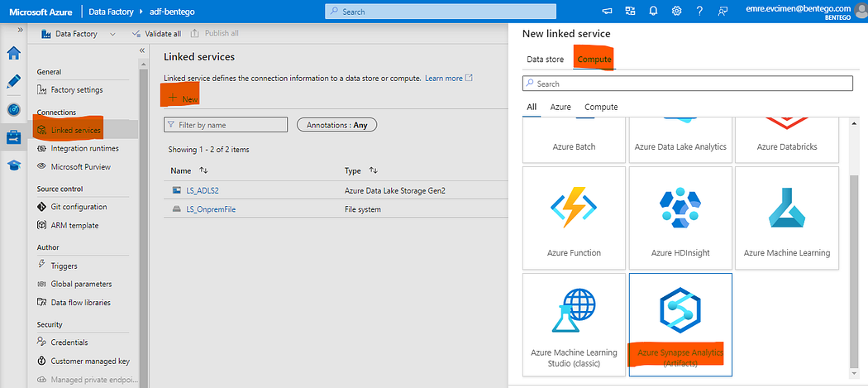The height and width of the screenshot is (388, 868).
Task: Switch to the Compute tab
Action: click(594, 60)
